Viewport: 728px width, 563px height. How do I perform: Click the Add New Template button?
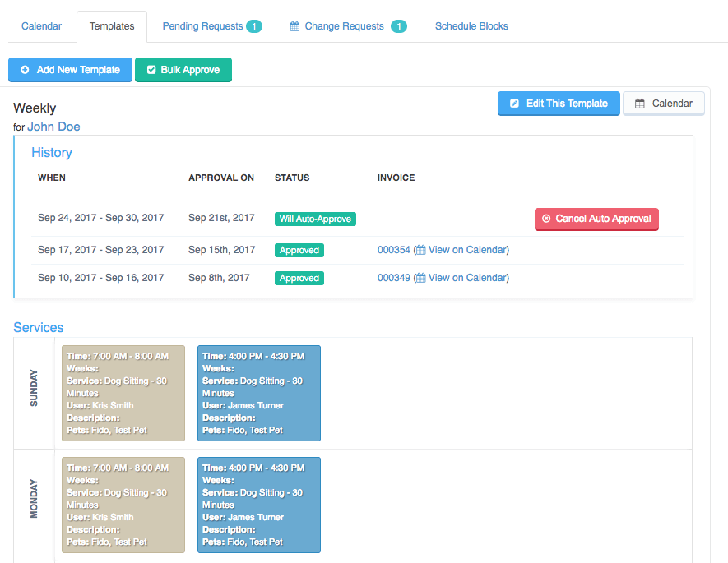point(70,70)
